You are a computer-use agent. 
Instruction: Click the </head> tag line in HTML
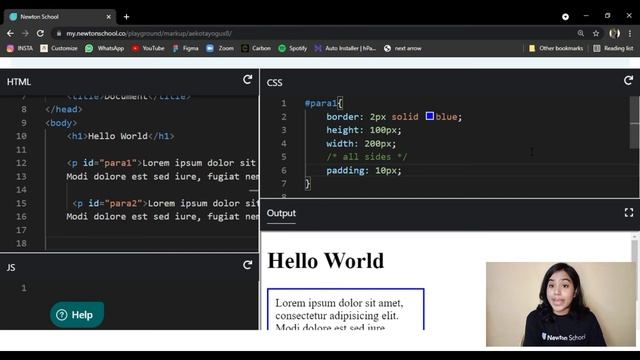64,109
